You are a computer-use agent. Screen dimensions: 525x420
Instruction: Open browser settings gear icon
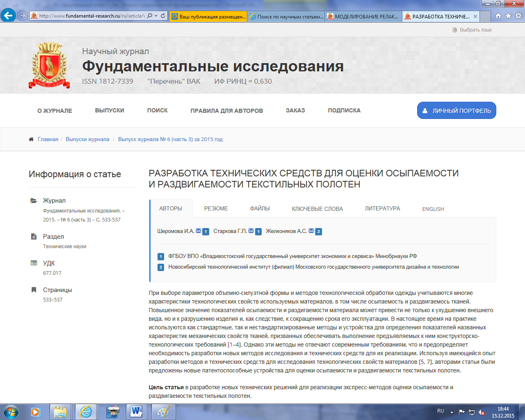point(518,16)
